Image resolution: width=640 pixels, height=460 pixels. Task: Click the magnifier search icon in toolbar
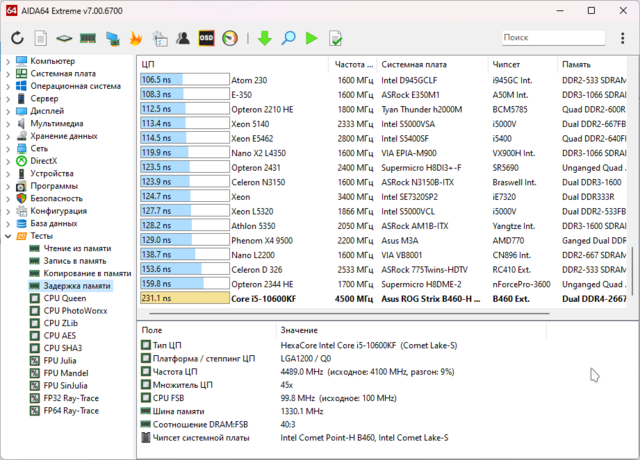coord(288,39)
